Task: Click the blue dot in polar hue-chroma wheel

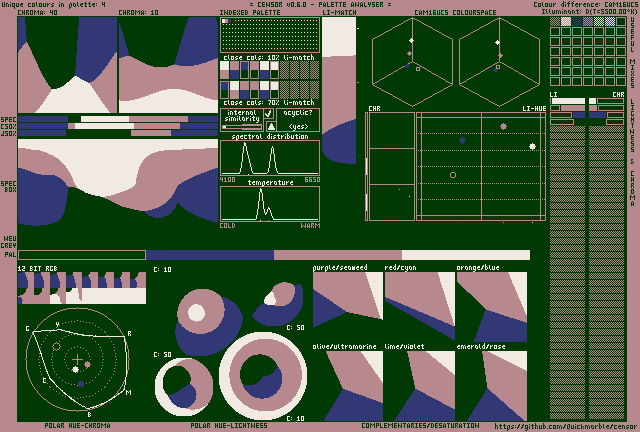Action: tap(81, 384)
